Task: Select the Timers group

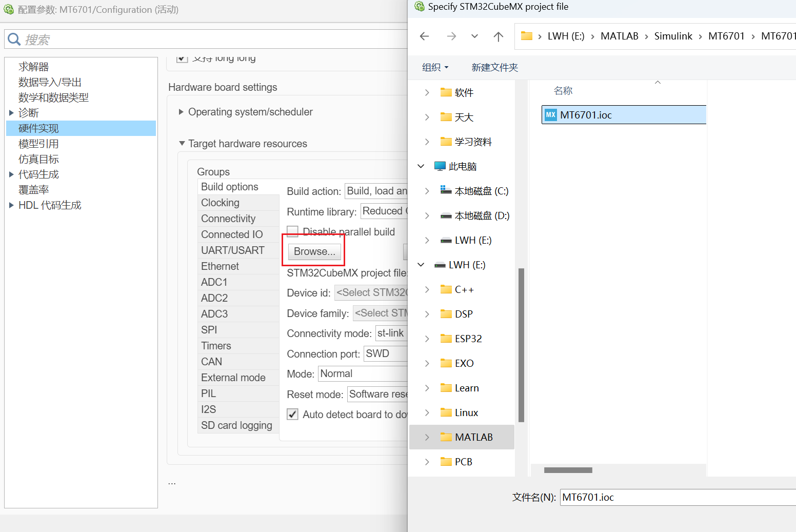Action: click(x=238, y=346)
